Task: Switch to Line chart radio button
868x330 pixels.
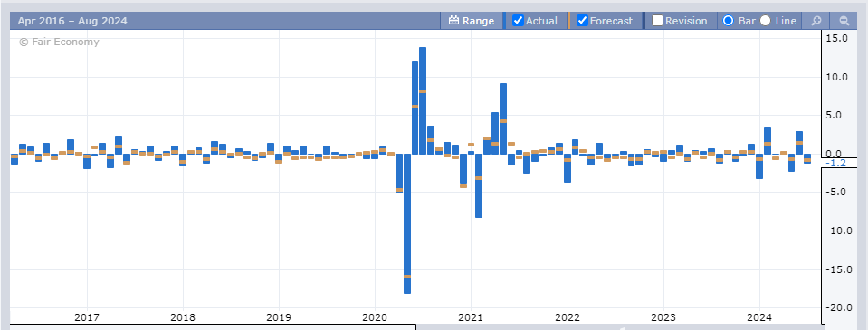Action: coord(765,21)
